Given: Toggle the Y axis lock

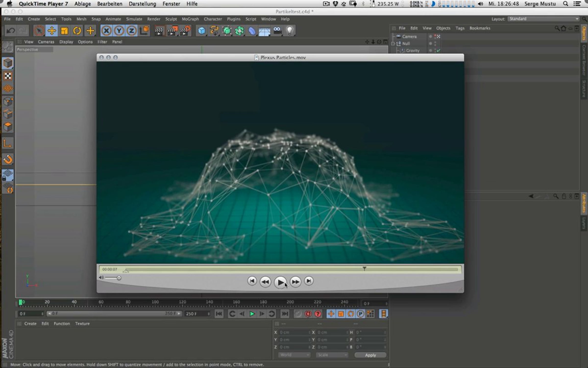Looking at the screenshot, I should [x=119, y=31].
